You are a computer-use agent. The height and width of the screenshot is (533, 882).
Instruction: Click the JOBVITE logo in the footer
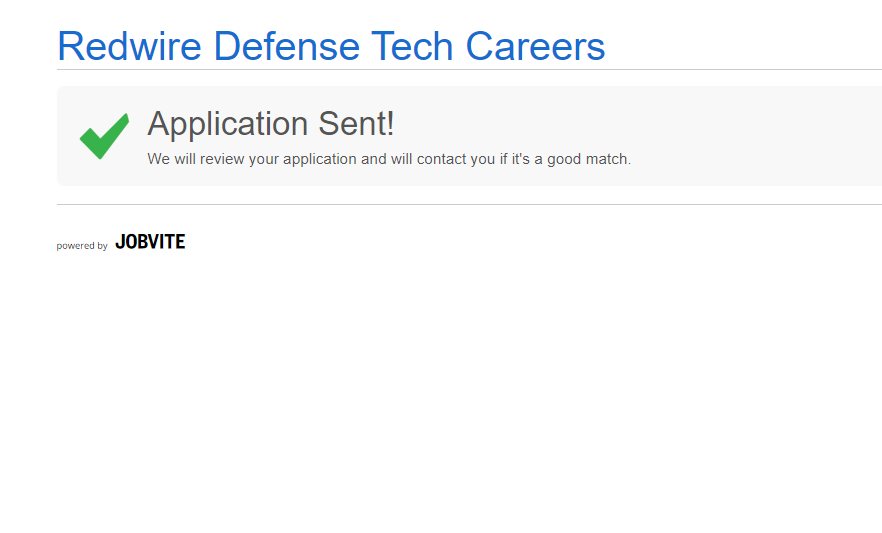[150, 242]
